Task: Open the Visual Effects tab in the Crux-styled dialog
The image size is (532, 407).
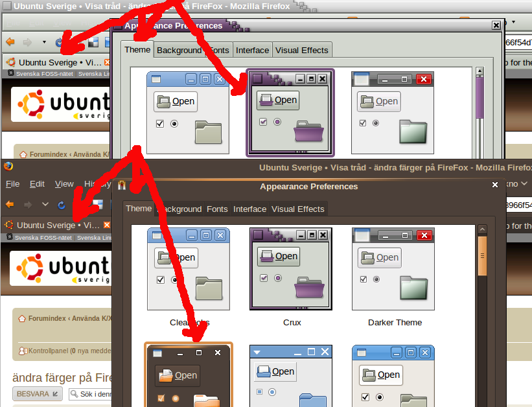Action: coord(302,51)
